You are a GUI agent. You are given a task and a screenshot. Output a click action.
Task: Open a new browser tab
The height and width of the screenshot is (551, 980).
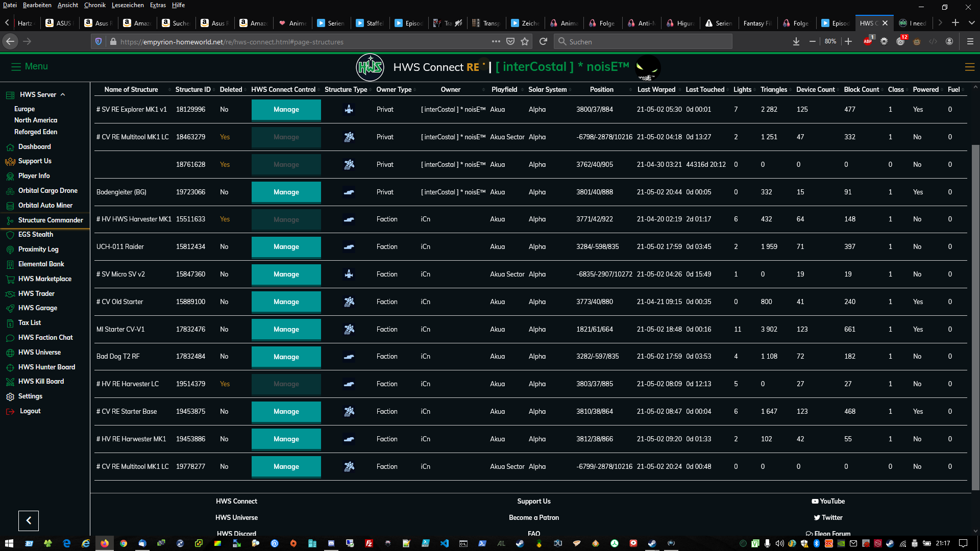click(x=955, y=23)
